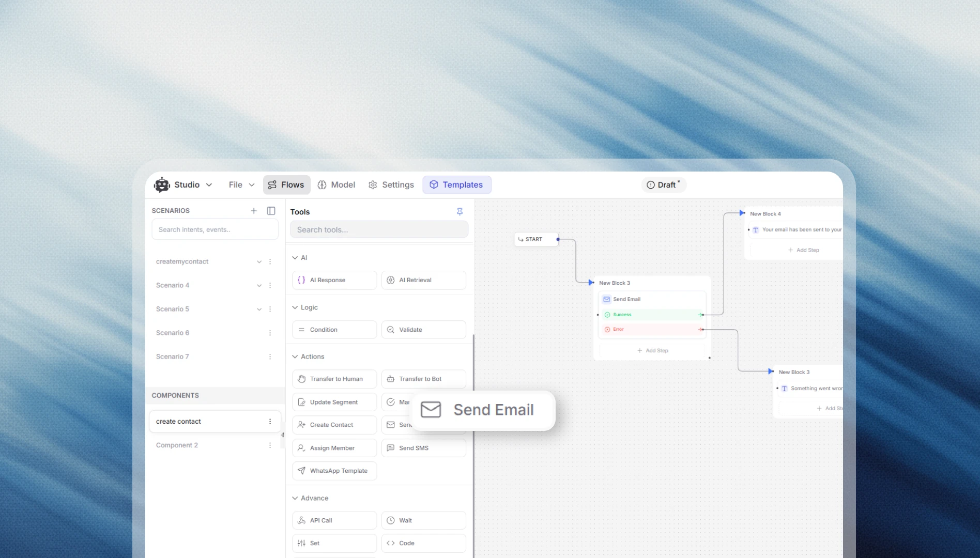Screen dimensions: 980x558
Task: Click Add Step on the Send Email block
Action: click(652, 350)
